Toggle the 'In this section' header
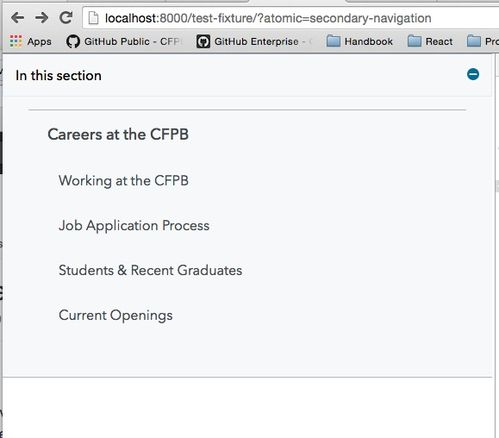Screen dimensions: 499x438 tap(247, 75)
